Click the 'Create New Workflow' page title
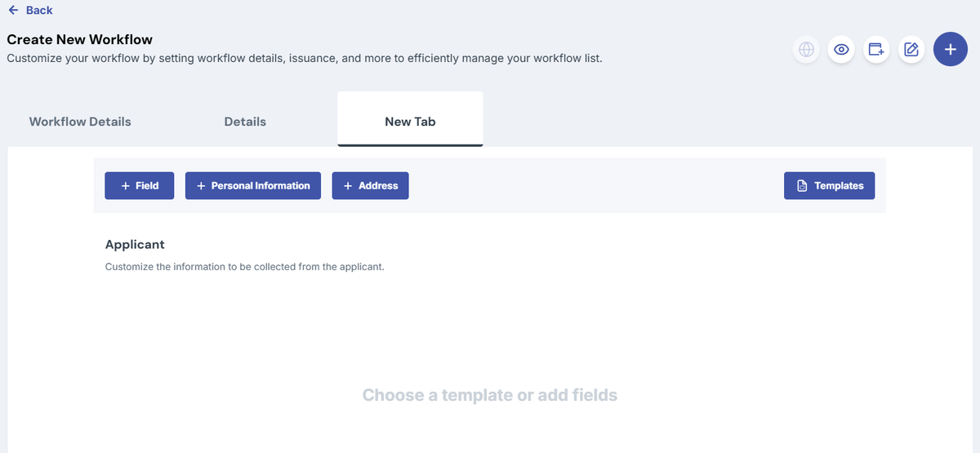The height and width of the screenshot is (453, 980). (x=80, y=39)
